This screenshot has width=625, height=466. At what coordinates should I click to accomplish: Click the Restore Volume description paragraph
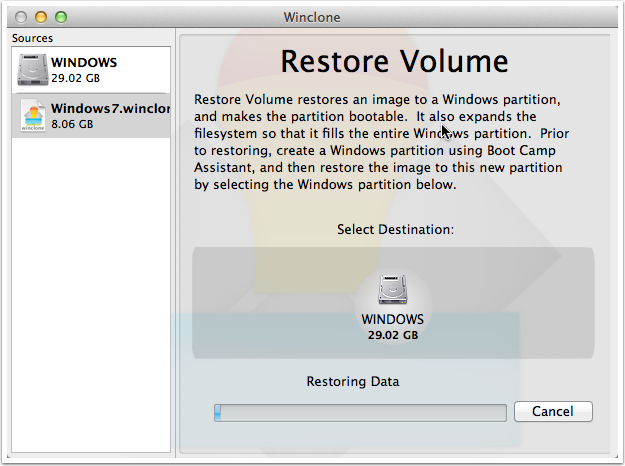coord(381,142)
